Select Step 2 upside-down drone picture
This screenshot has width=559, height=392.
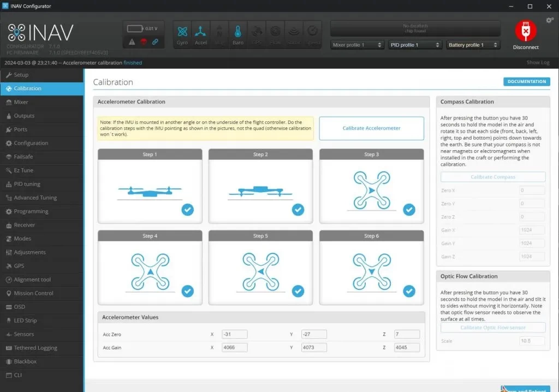[260, 192]
